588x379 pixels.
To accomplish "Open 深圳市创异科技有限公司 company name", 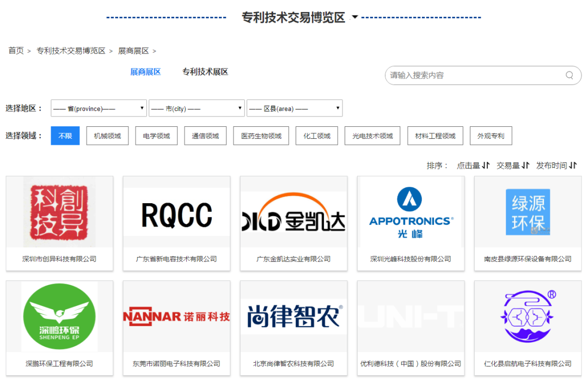I will pos(59,259).
